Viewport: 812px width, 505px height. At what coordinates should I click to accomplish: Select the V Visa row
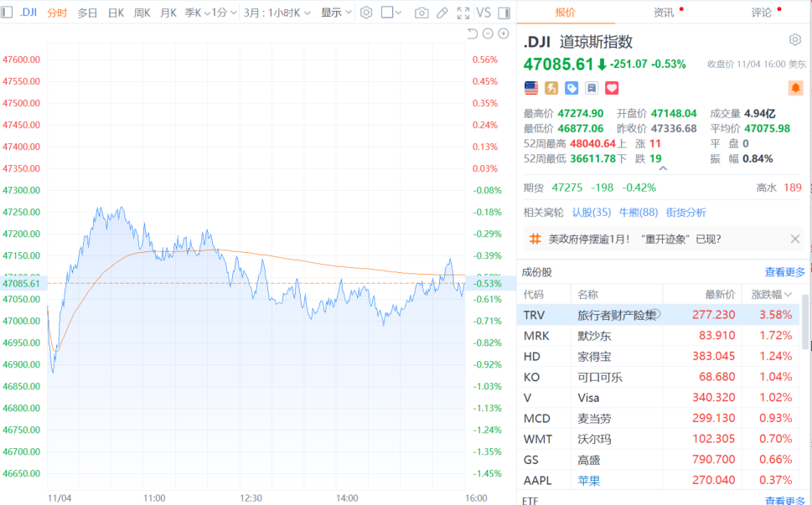(x=658, y=397)
